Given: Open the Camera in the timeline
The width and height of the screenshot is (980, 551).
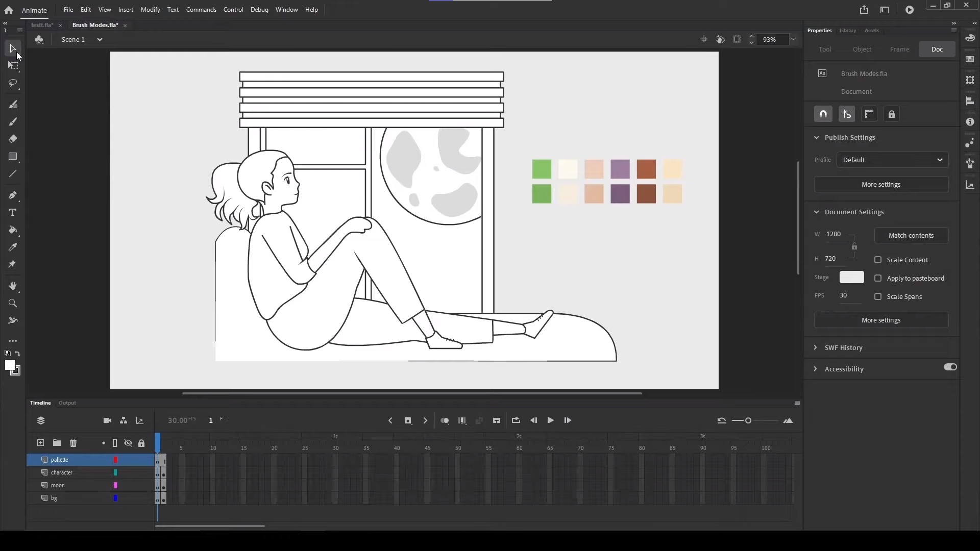Looking at the screenshot, I should pyautogui.click(x=107, y=420).
